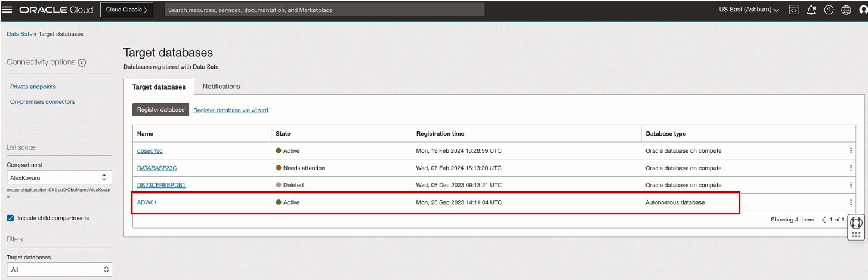Select the Target databases tab

pos(159,87)
